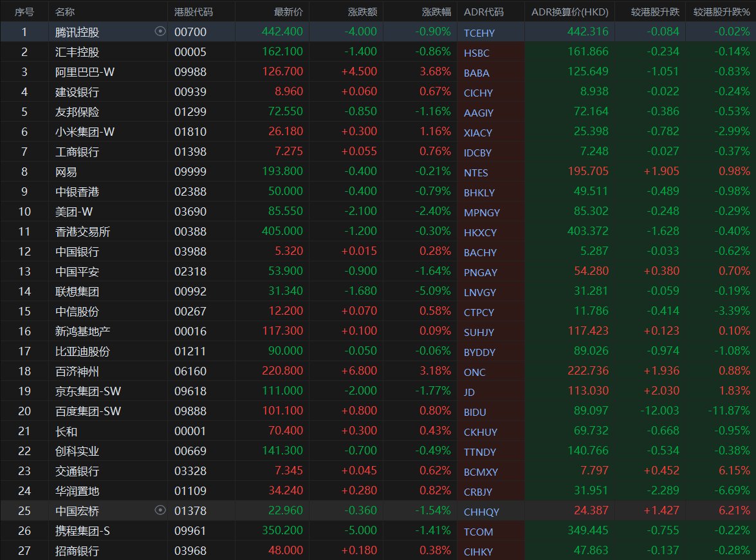This screenshot has width=756, height=560.
Task: Click the LNVGY ADR code
Action: [480, 293]
